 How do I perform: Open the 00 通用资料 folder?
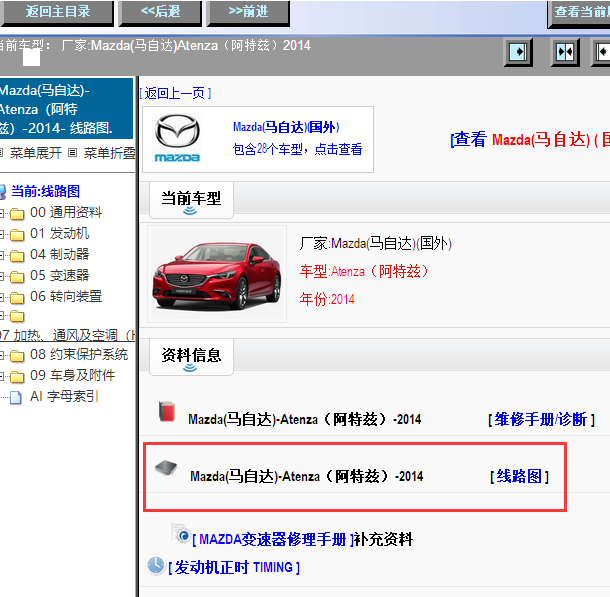tap(66, 212)
